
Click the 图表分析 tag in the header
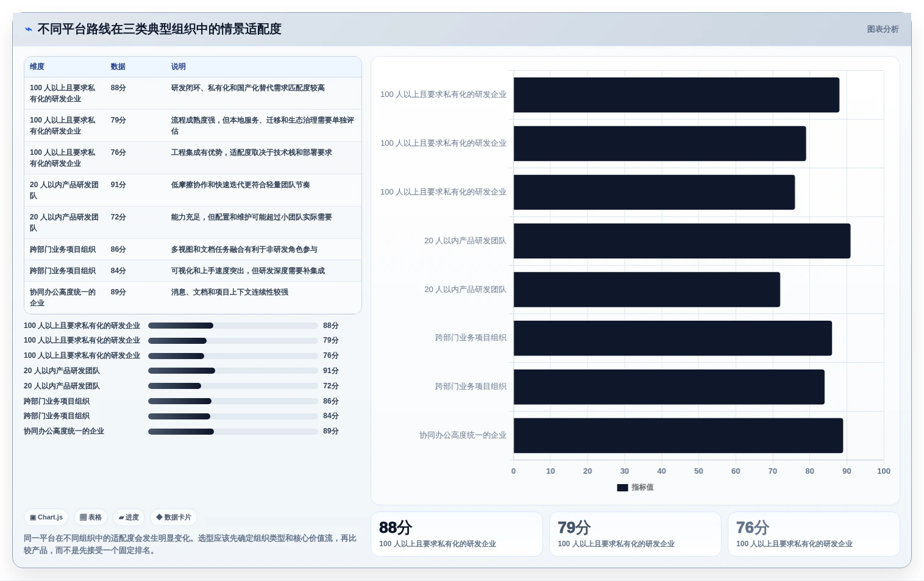pyautogui.click(x=883, y=29)
